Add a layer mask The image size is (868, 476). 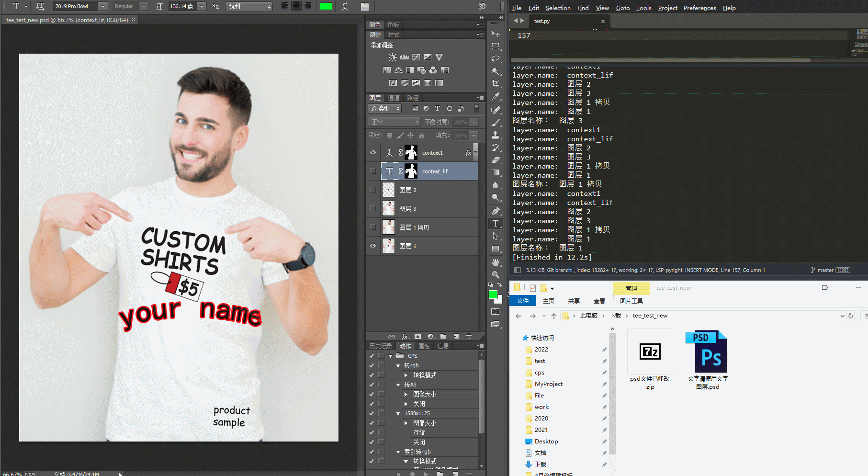click(x=418, y=337)
